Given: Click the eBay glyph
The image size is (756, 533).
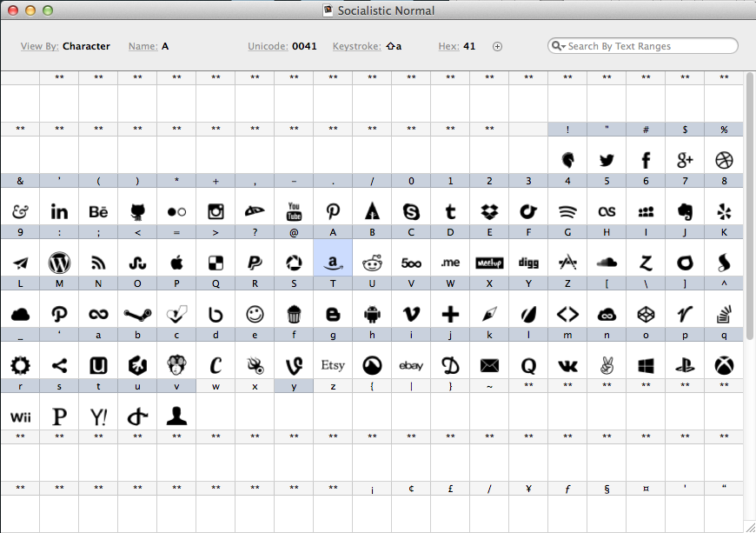Looking at the screenshot, I should pos(411,364).
